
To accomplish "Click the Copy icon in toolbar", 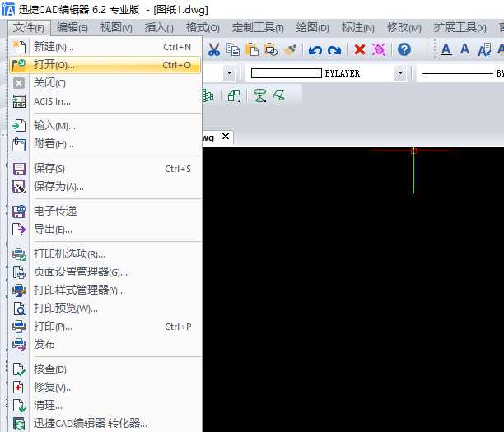I will [x=233, y=50].
